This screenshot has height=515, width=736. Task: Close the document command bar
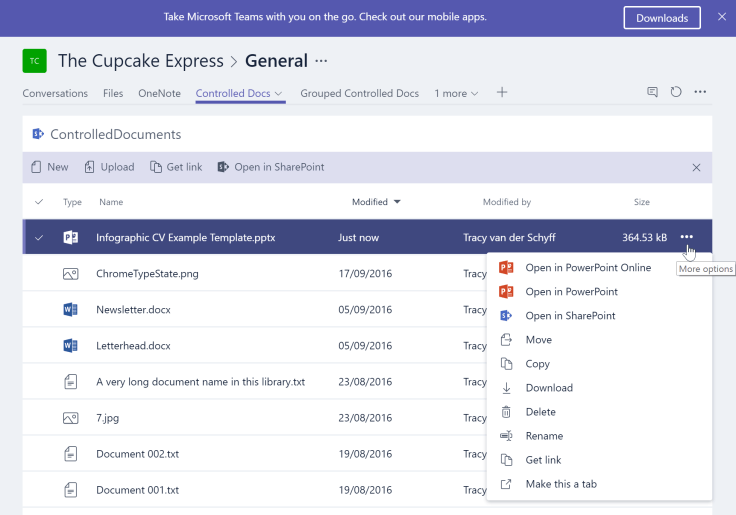pos(696,168)
